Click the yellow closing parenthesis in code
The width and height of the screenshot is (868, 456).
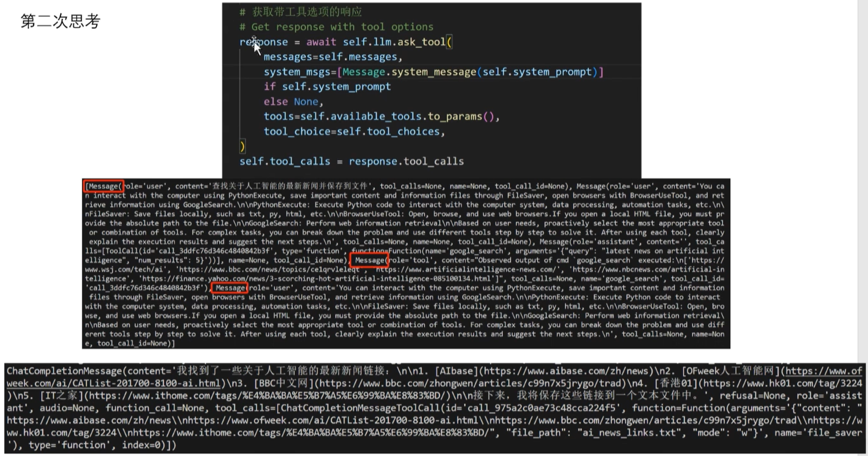(x=242, y=146)
